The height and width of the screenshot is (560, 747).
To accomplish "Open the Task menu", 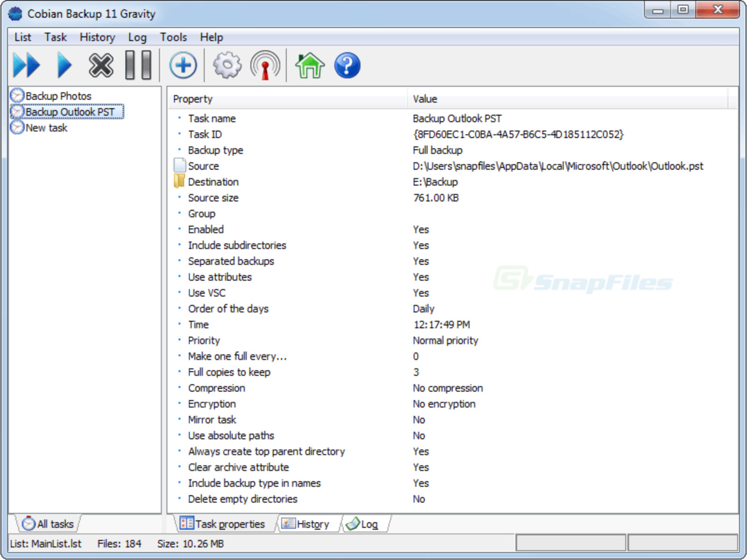I will coord(55,37).
